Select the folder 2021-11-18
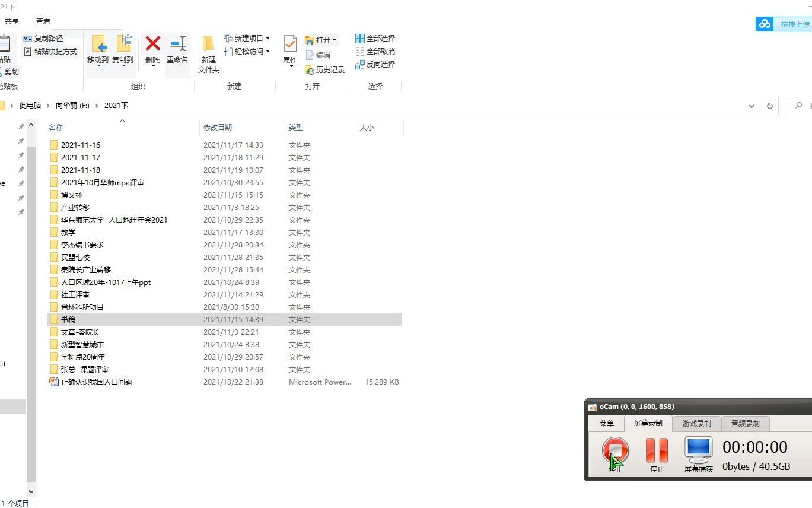 pyautogui.click(x=81, y=170)
